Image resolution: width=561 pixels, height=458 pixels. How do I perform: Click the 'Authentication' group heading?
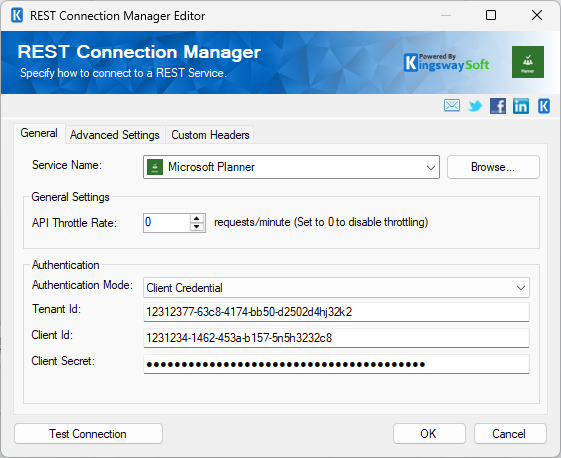(x=65, y=265)
